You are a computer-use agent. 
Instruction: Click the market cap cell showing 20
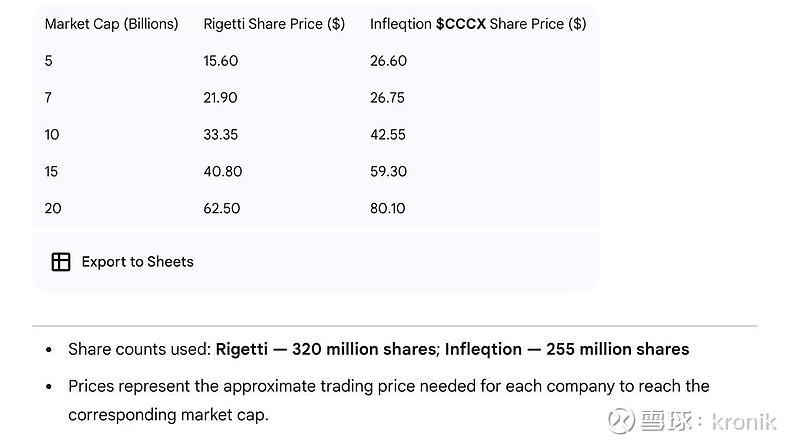tap(53, 208)
